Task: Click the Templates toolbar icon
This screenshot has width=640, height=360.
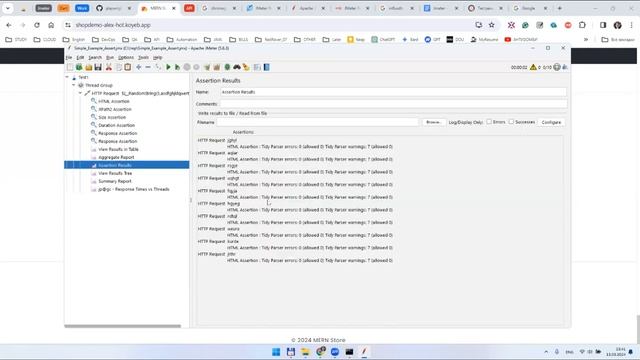Action: 79,67
